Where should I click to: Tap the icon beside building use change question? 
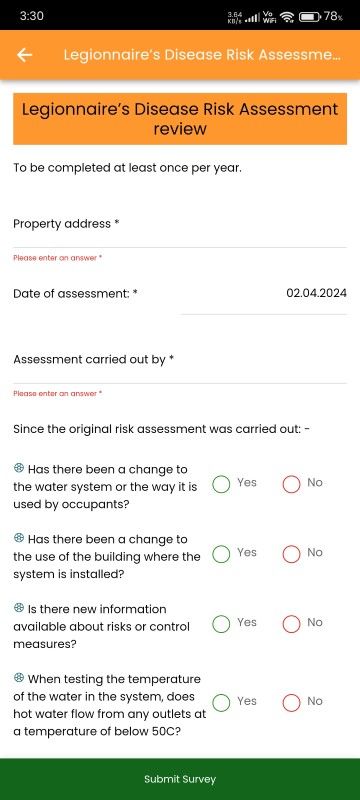(19, 538)
